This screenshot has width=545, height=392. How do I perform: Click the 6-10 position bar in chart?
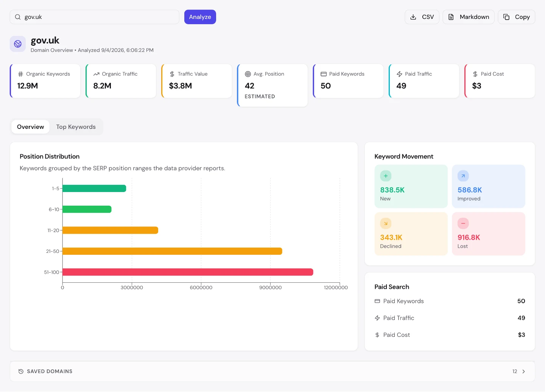point(87,209)
